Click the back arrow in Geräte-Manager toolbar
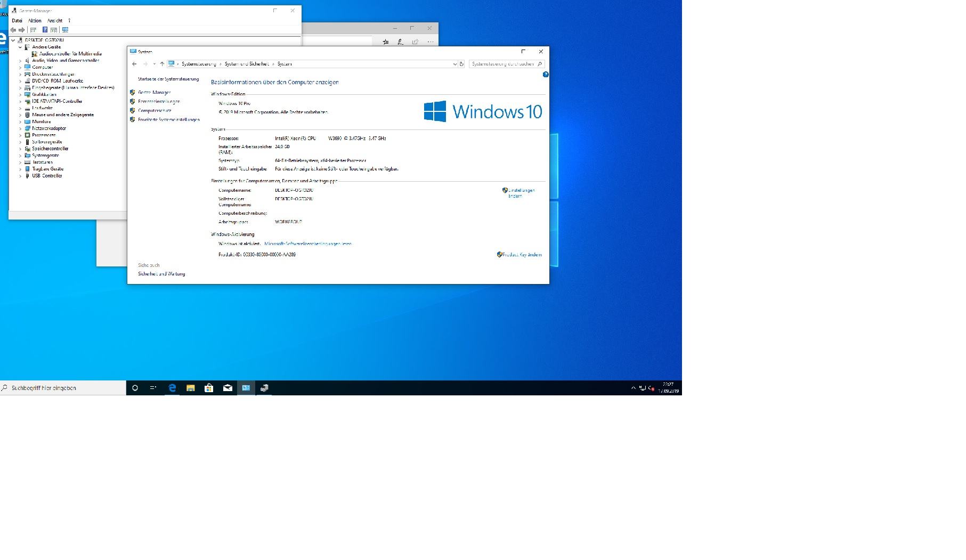Image resolution: width=966 pixels, height=560 pixels. click(x=13, y=30)
